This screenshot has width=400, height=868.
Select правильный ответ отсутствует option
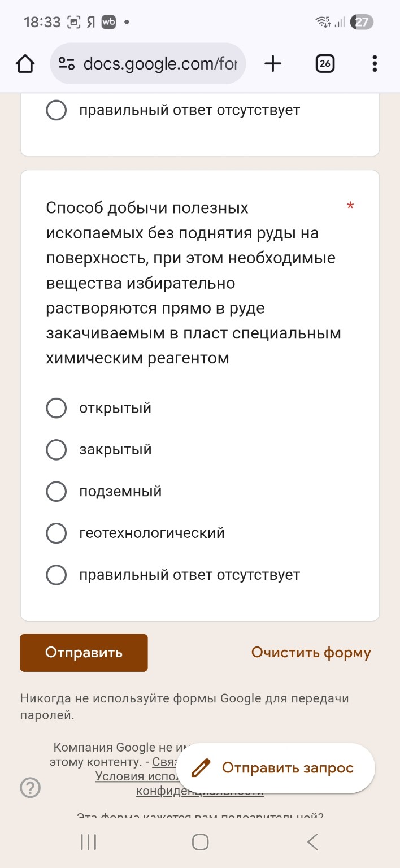(56, 575)
